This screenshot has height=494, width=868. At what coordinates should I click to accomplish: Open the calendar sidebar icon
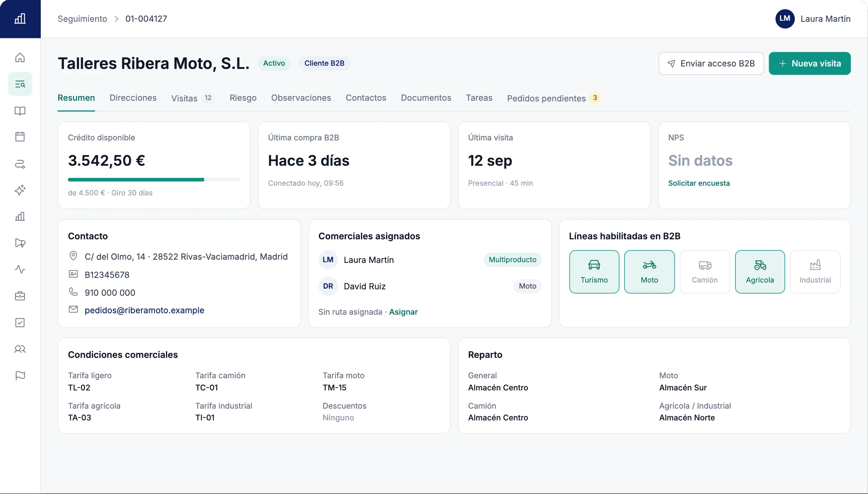20,137
